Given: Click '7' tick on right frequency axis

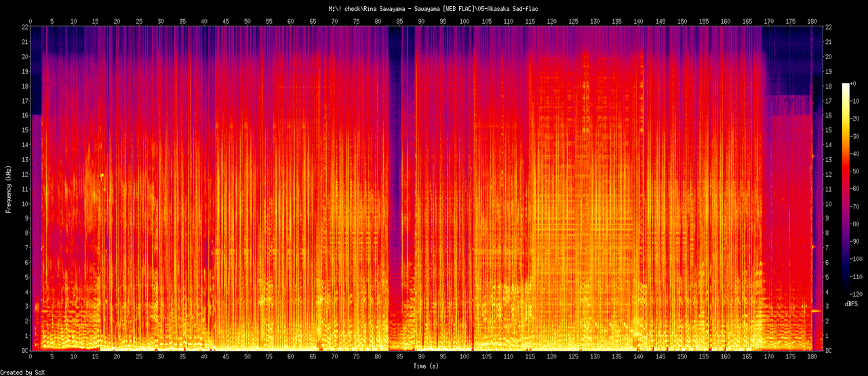Looking at the screenshot, I should 827,248.
